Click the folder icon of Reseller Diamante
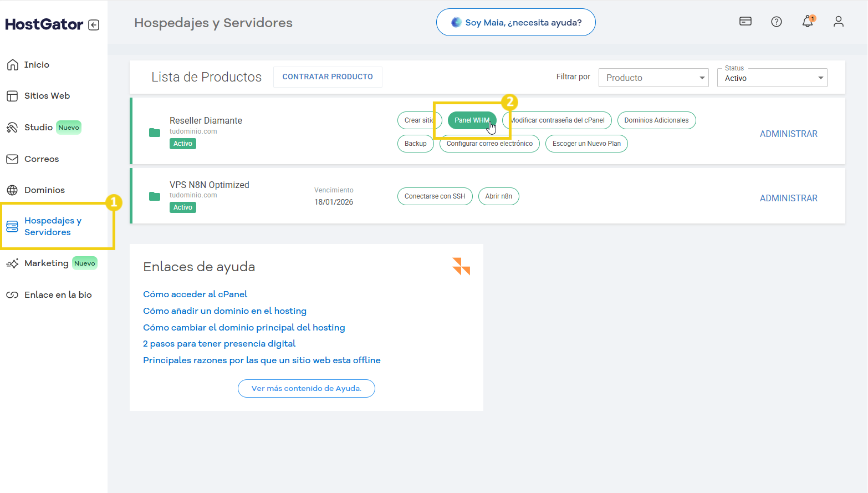 155,132
